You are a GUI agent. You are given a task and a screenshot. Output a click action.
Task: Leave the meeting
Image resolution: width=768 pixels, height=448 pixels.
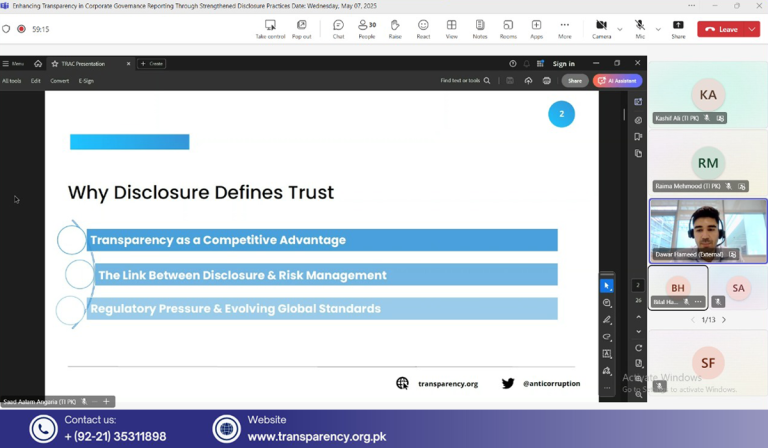click(x=722, y=29)
